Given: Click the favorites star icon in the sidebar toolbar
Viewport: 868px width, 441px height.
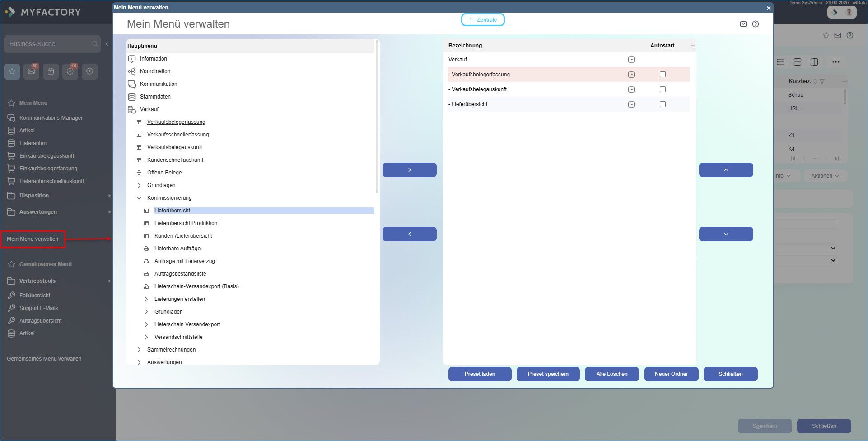Looking at the screenshot, I should pyautogui.click(x=12, y=71).
